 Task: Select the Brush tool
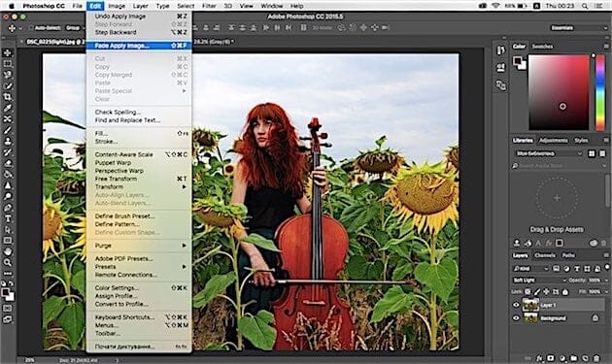point(8,130)
